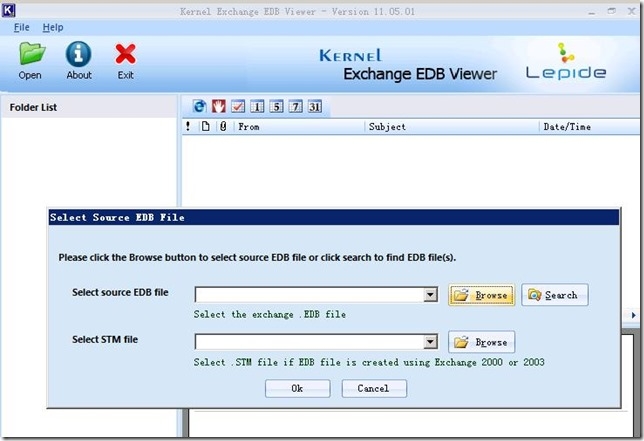Search for EDB files
The height and width of the screenshot is (441, 644).
click(x=554, y=295)
